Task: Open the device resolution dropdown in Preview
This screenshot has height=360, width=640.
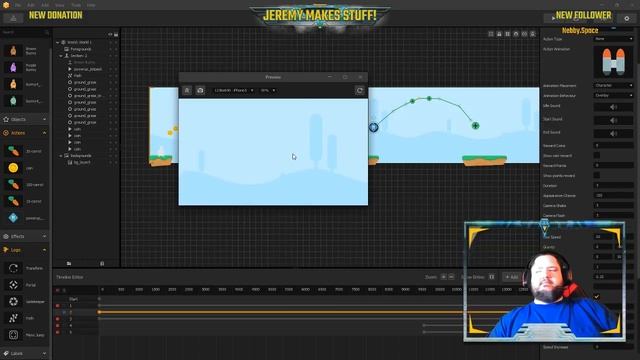Action: 234,90
